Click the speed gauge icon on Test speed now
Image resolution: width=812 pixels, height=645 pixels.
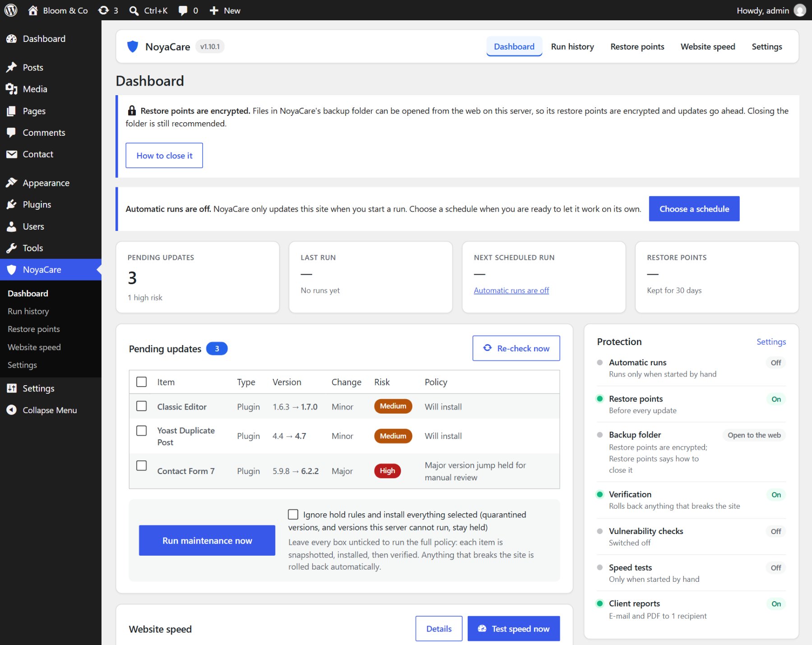click(482, 628)
